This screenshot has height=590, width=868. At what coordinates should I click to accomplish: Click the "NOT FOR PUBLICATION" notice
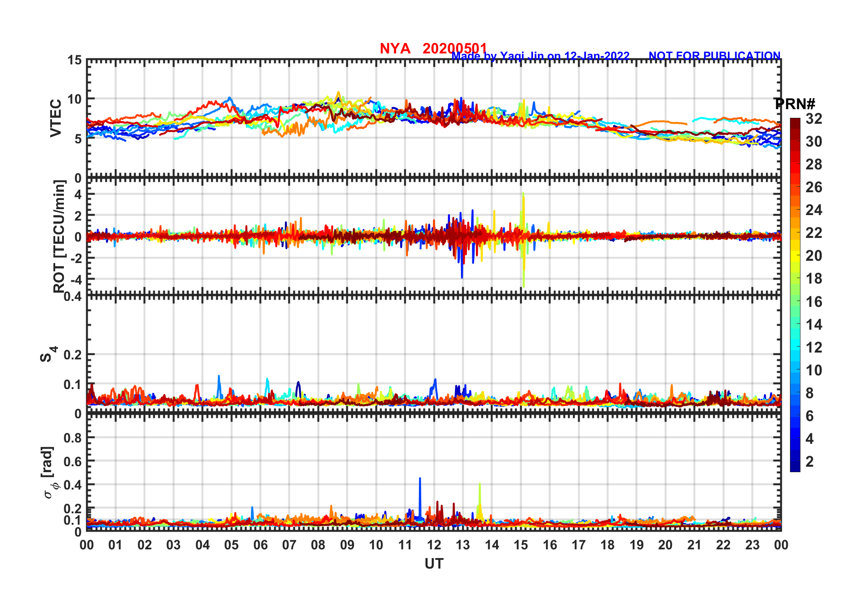point(715,56)
